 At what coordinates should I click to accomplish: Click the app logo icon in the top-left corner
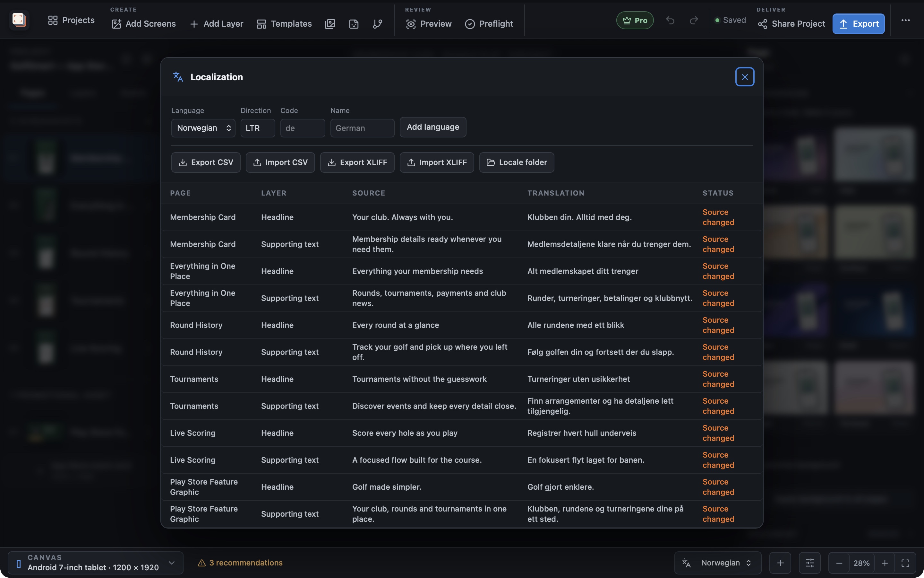point(19,20)
